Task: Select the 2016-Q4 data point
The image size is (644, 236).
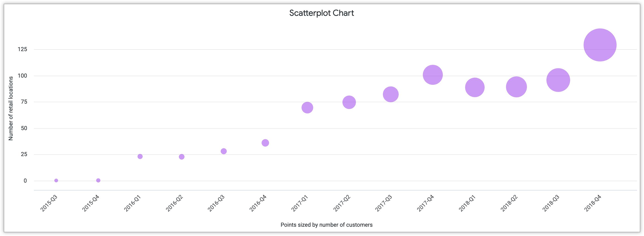Action: click(x=265, y=143)
